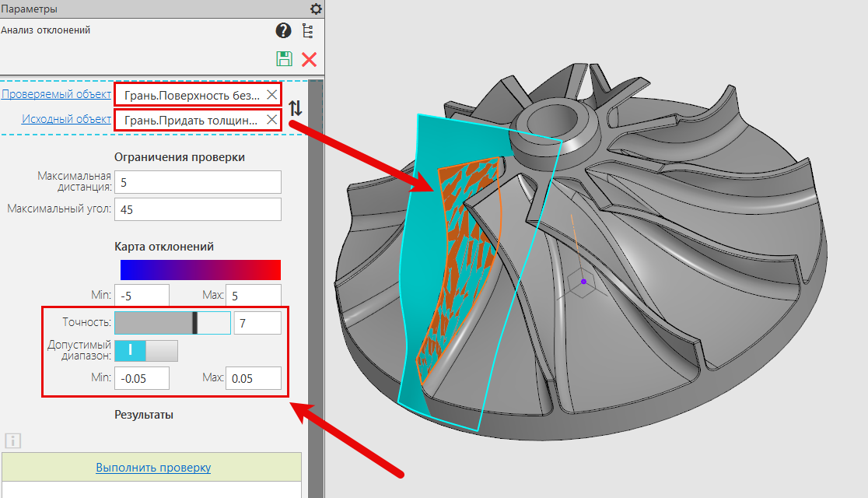Click the Точность numeric field showing 7
868x498 pixels.
click(257, 323)
